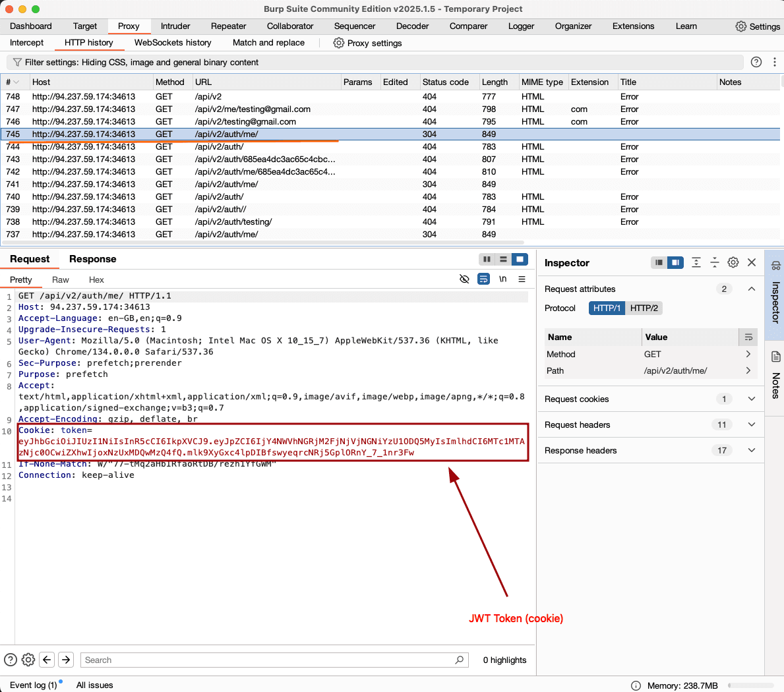784x692 pixels.
Task: Click the magnifier icon in search field
Action: click(x=460, y=660)
